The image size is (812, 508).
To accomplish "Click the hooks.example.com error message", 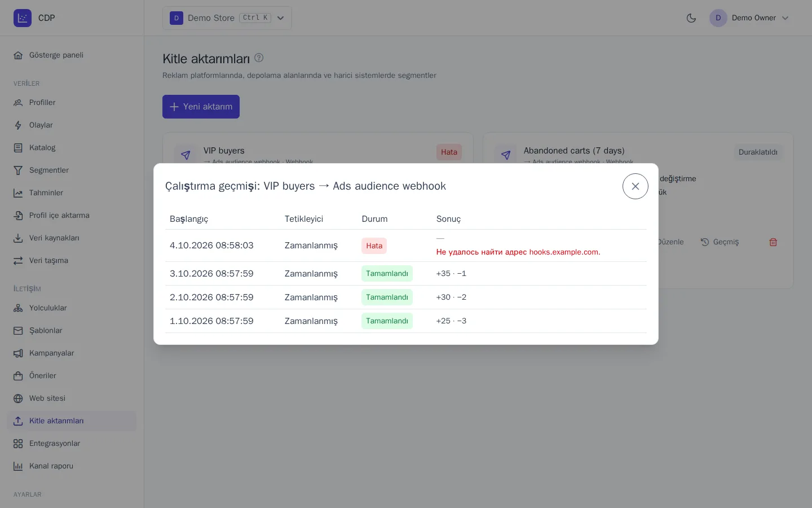I will 518,252.
